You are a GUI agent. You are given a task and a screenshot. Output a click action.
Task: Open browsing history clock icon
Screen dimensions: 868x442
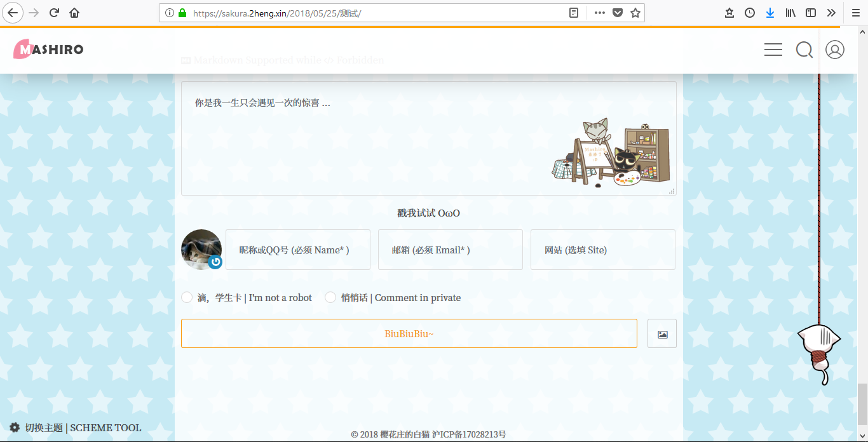click(x=750, y=13)
